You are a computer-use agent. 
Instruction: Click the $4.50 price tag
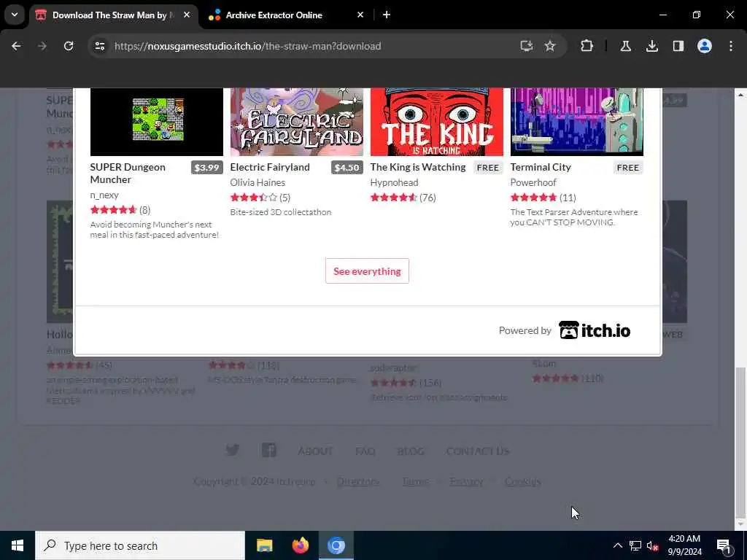[x=347, y=168]
